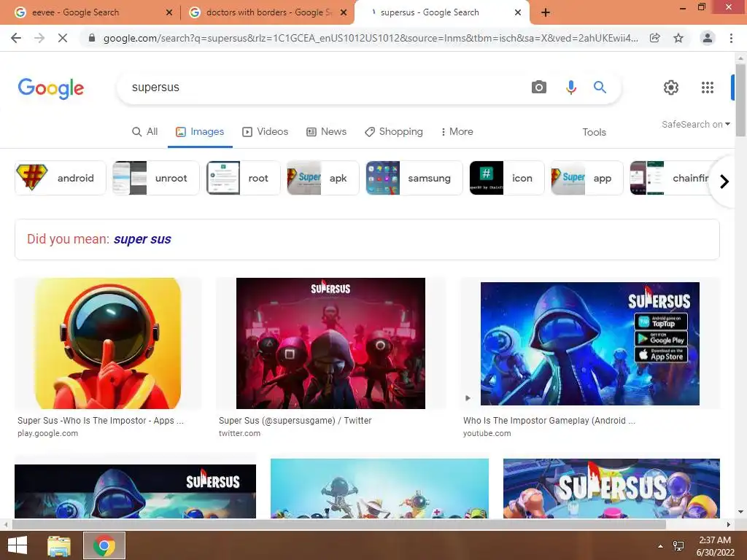Search by image using camera icon

[539, 87]
